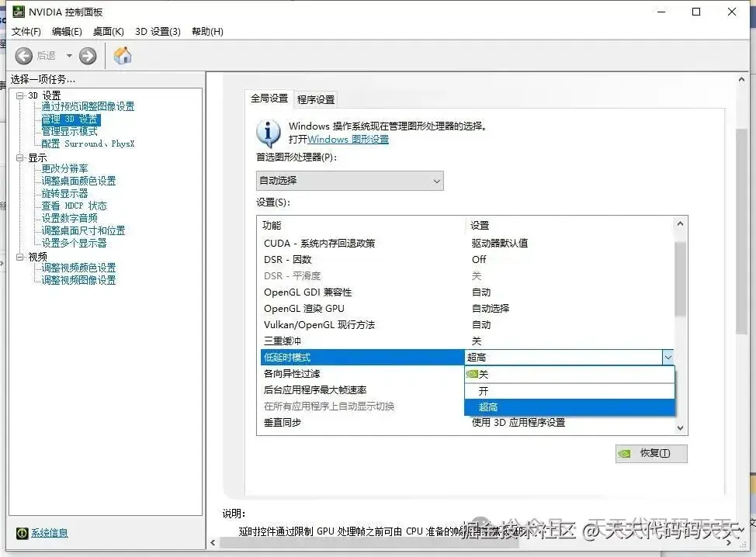
Task: Switch to the 全局设置 tab
Action: point(269,99)
